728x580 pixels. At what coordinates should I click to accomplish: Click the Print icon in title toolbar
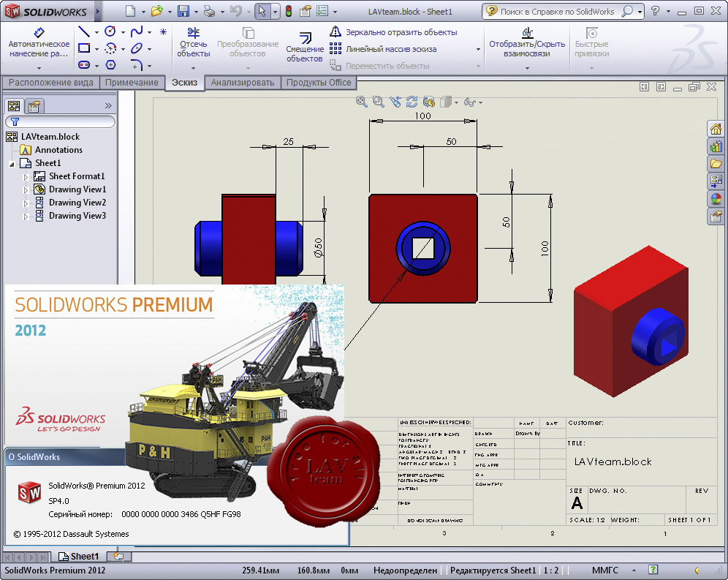[x=209, y=11]
